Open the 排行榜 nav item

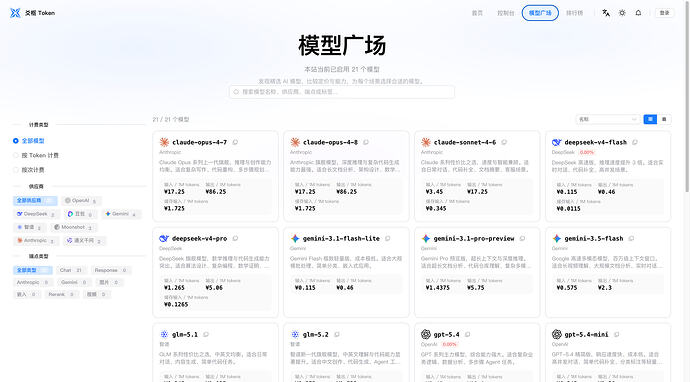click(x=574, y=13)
